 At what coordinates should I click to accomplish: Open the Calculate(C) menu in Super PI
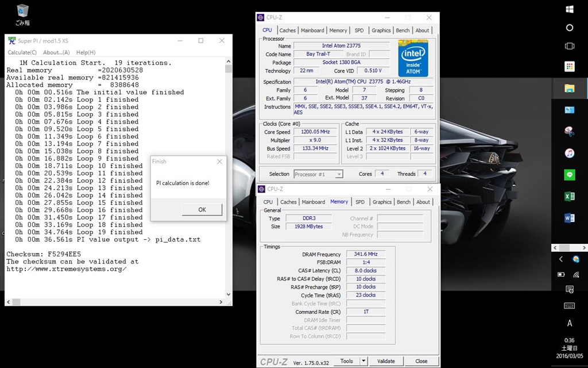coord(22,52)
